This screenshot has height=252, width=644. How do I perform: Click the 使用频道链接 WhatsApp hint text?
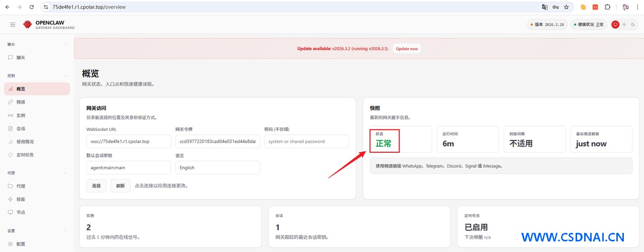click(439, 166)
